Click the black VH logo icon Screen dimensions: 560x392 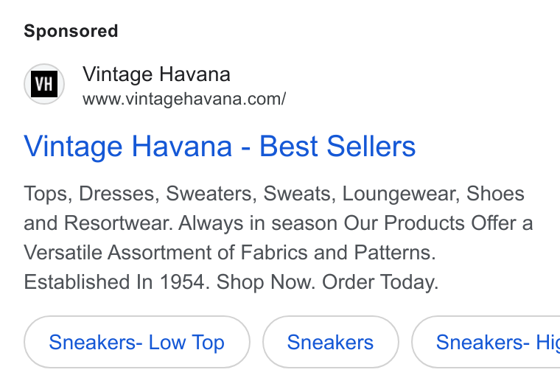pyautogui.click(x=44, y=84)
